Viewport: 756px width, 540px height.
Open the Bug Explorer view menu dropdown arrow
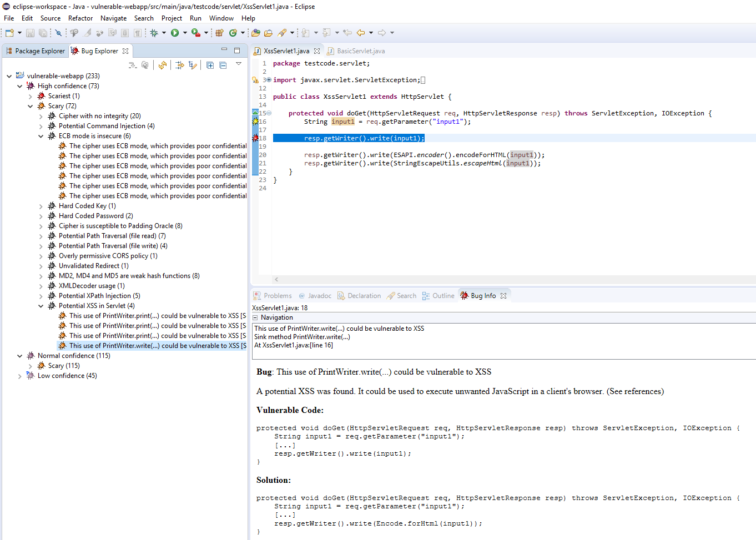pos(239,64)
